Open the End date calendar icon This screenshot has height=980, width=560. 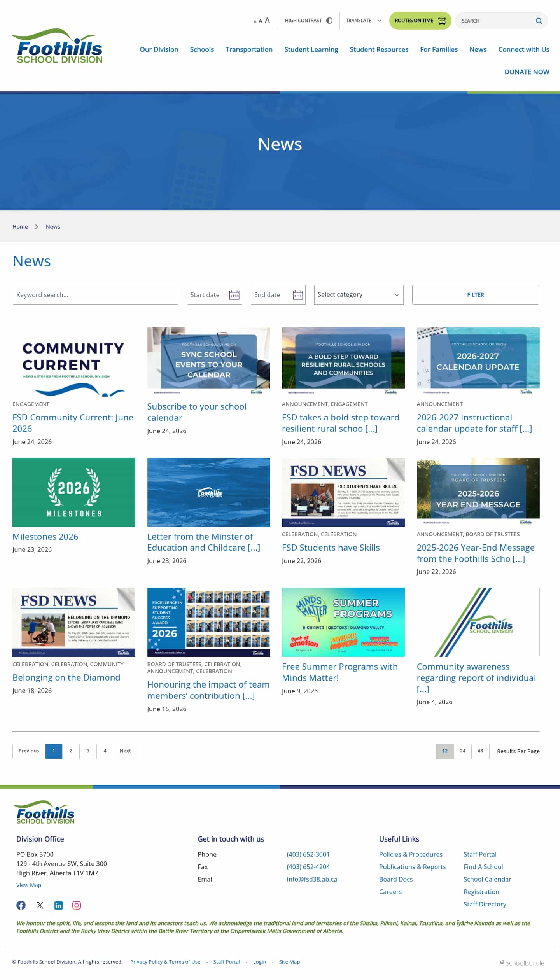pos(298,295)
